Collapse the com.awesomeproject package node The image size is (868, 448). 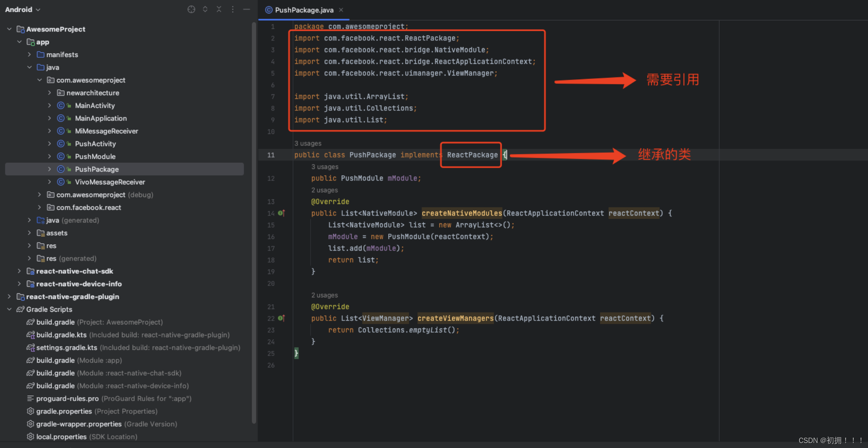[40, 80]
